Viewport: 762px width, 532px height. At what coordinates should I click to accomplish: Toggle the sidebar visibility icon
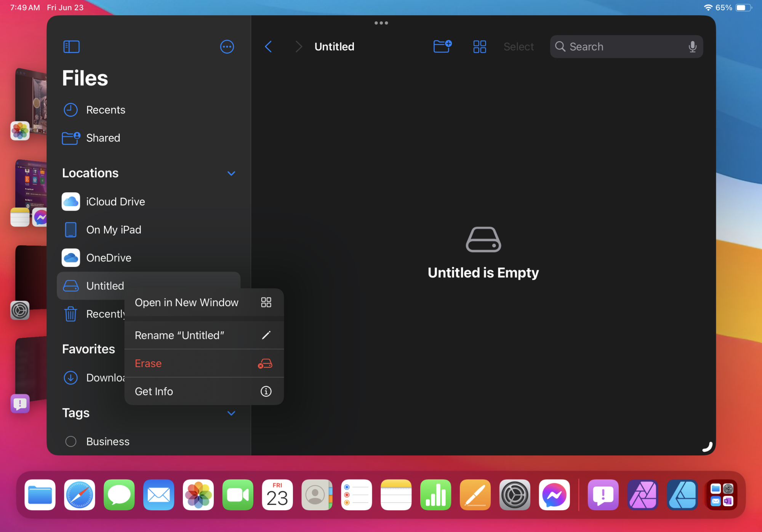71,47
